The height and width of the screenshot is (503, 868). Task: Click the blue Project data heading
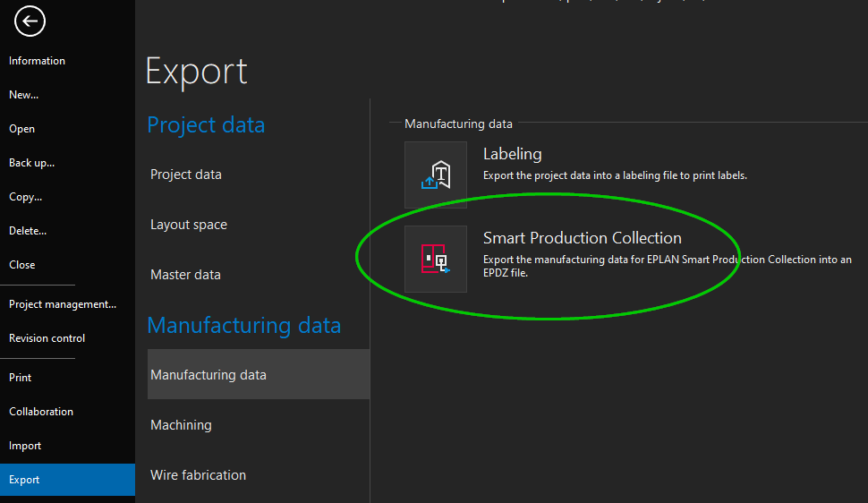coord(206,125)
